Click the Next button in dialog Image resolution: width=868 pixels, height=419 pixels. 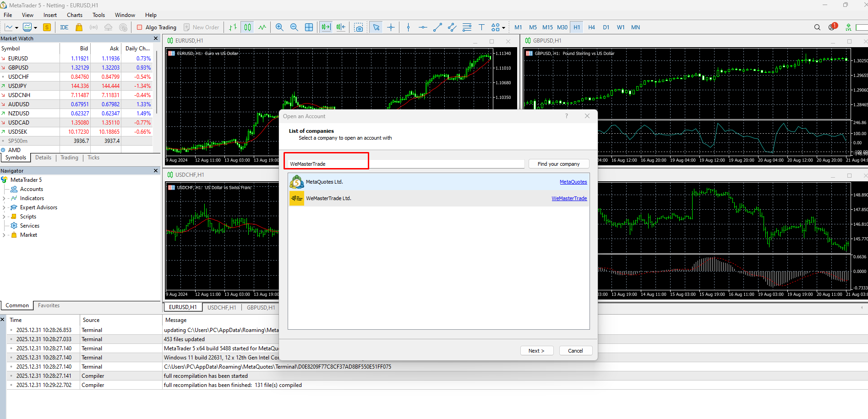click(536, 351)
